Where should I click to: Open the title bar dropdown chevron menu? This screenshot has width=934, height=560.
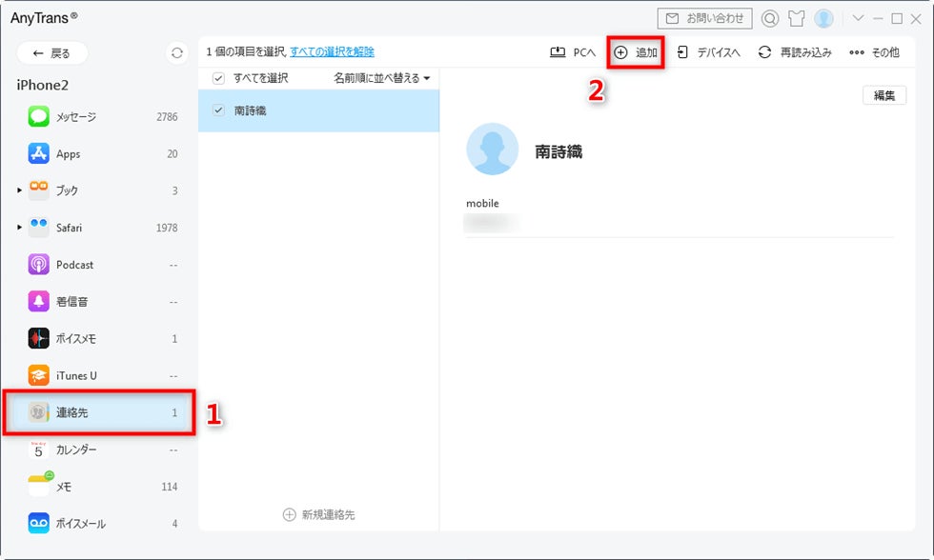tap(858, 18)
